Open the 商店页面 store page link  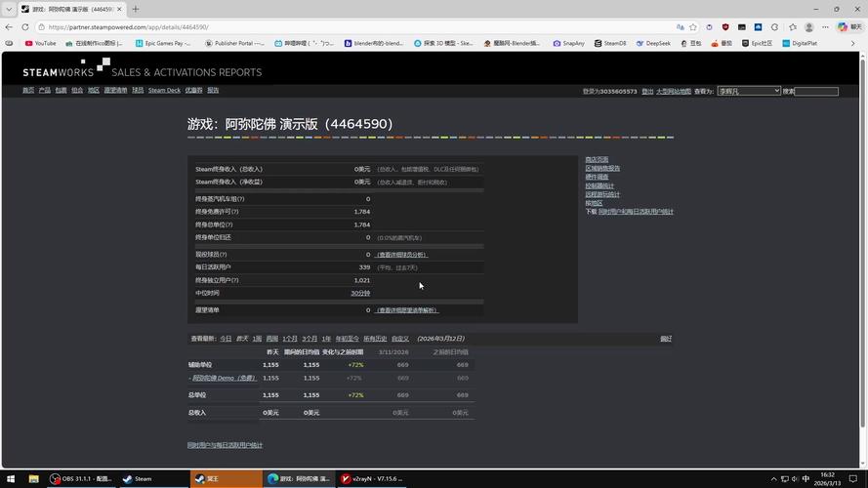tap(597, 159)
